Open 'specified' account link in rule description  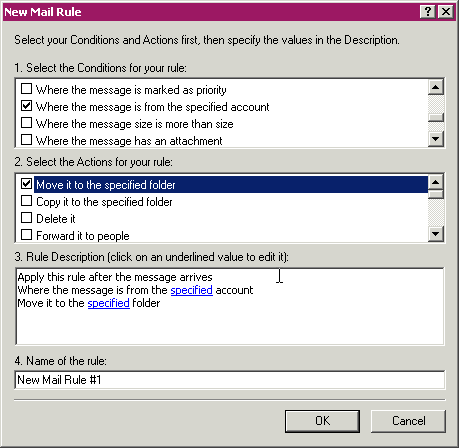tap(192, 290)
